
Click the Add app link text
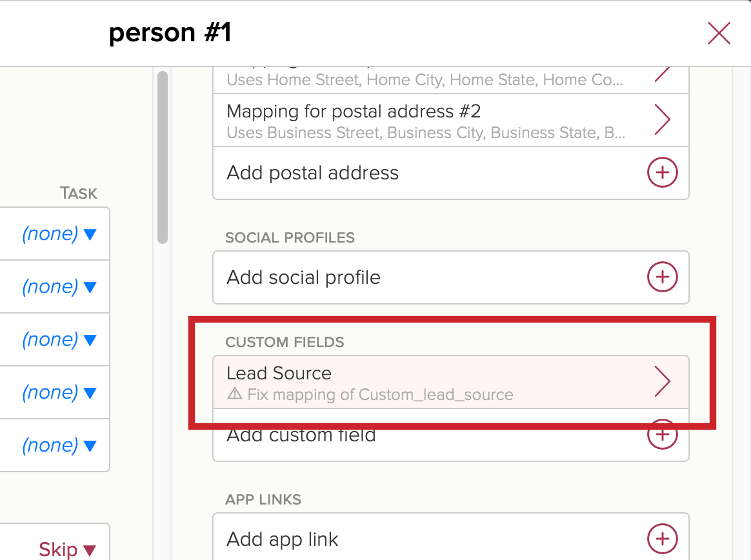283,539
